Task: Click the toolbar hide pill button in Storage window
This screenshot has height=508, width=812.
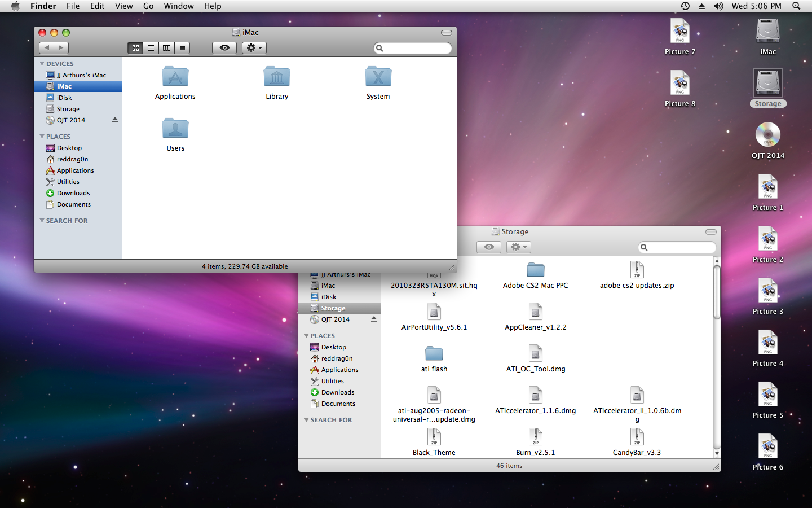Action: pyautogui.click(x=711, y=232)
